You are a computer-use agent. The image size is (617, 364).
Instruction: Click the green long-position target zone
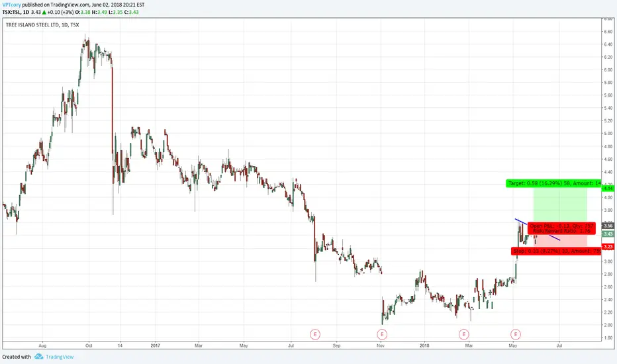click(x=560, y=205)
